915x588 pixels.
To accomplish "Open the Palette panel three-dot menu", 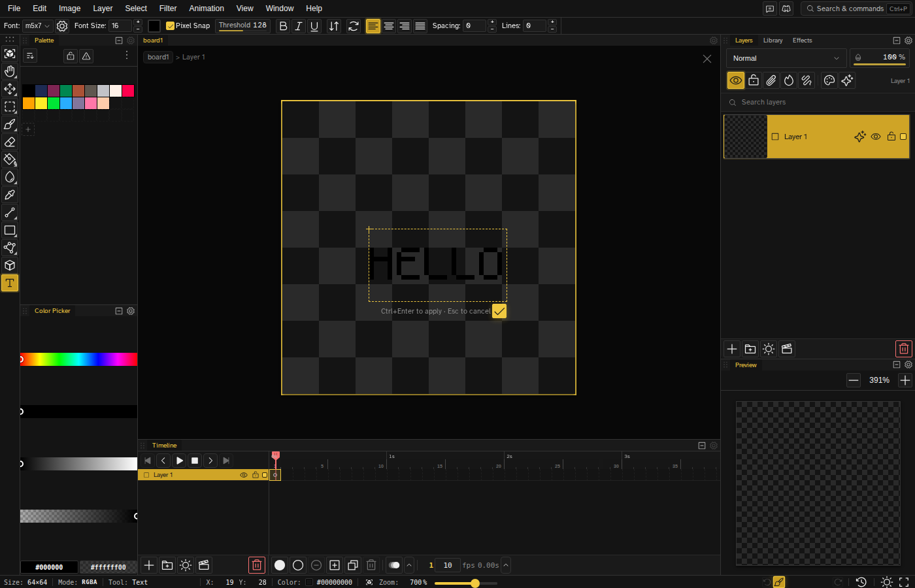I will click(x=127, y=56).
